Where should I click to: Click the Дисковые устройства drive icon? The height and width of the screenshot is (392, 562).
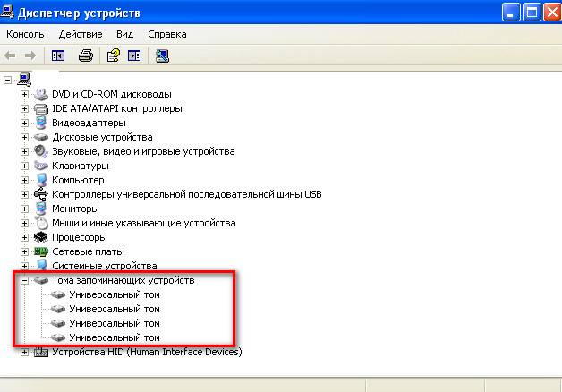[x=41, y=137]
